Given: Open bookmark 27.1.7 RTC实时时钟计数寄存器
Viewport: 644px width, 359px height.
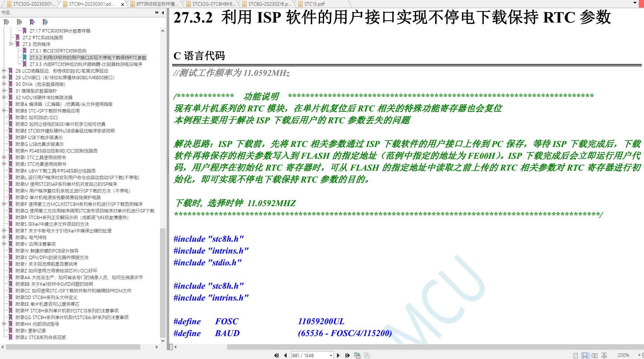Looking at the screenshot, I should 60,31.
